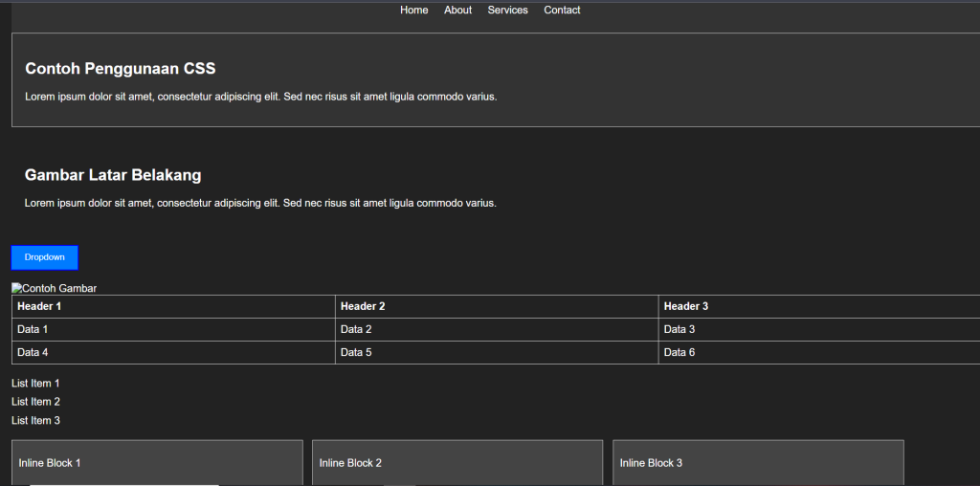Go to the About page link
The image size is (980, 486).
[457, 11]
